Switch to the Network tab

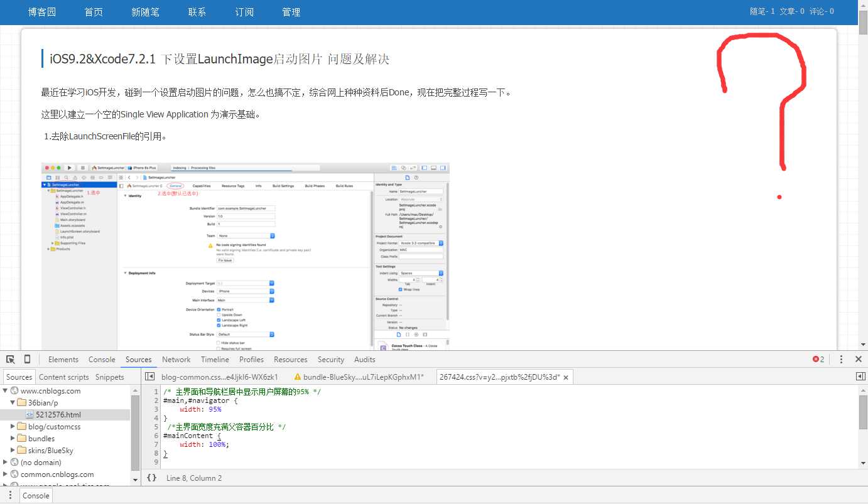pyautogui.click(x=176, y=360)
